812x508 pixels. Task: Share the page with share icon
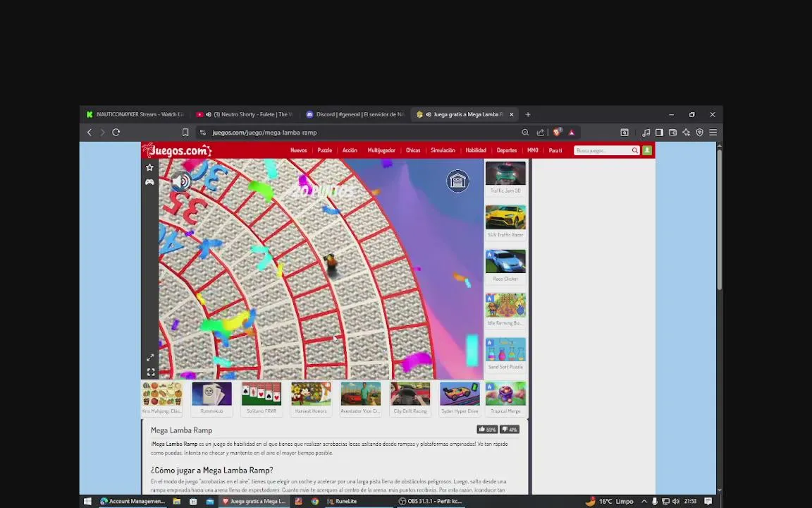click(540, 133)
